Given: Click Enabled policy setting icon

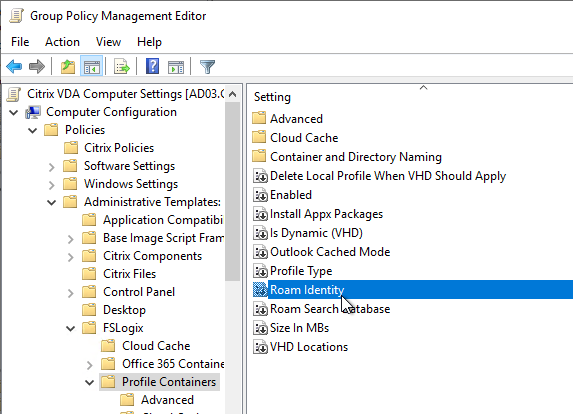Looking at the screenshot, I should 260,195.
